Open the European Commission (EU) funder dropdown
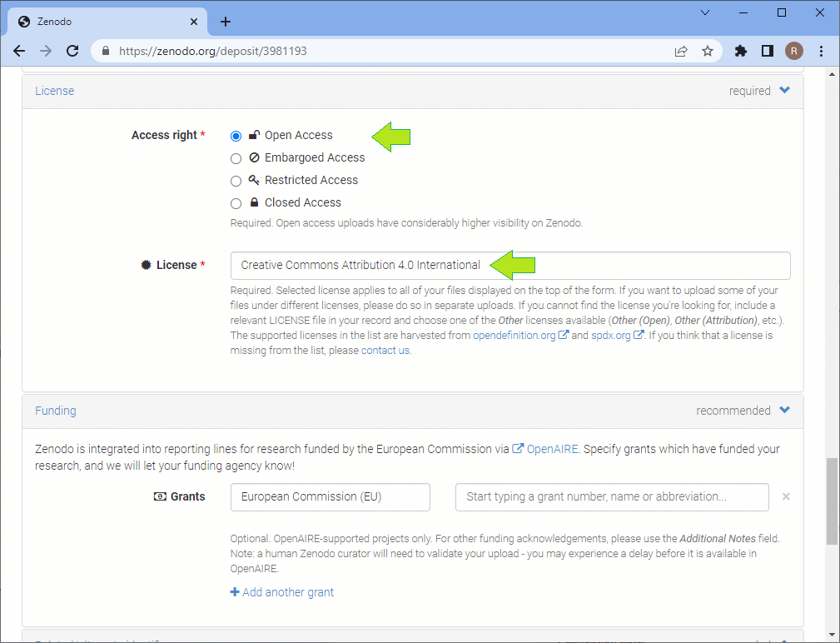Viewport: 840px width, 643px height. tap(330, 497)
